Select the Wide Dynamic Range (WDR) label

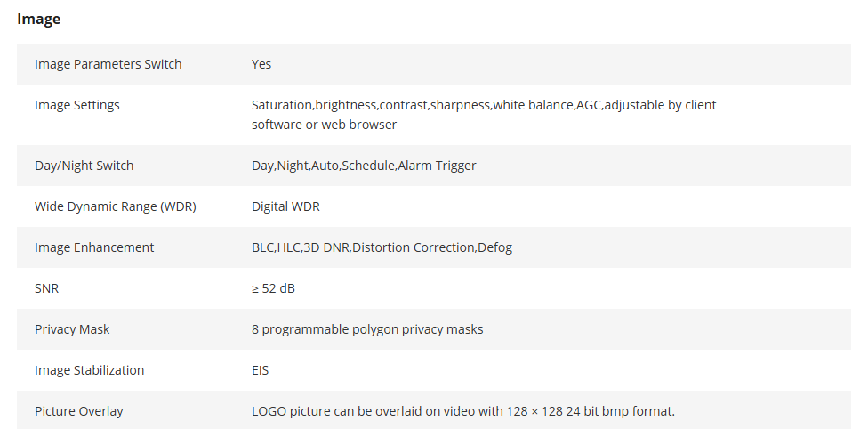pyautogui.click(x=115, y=206)
